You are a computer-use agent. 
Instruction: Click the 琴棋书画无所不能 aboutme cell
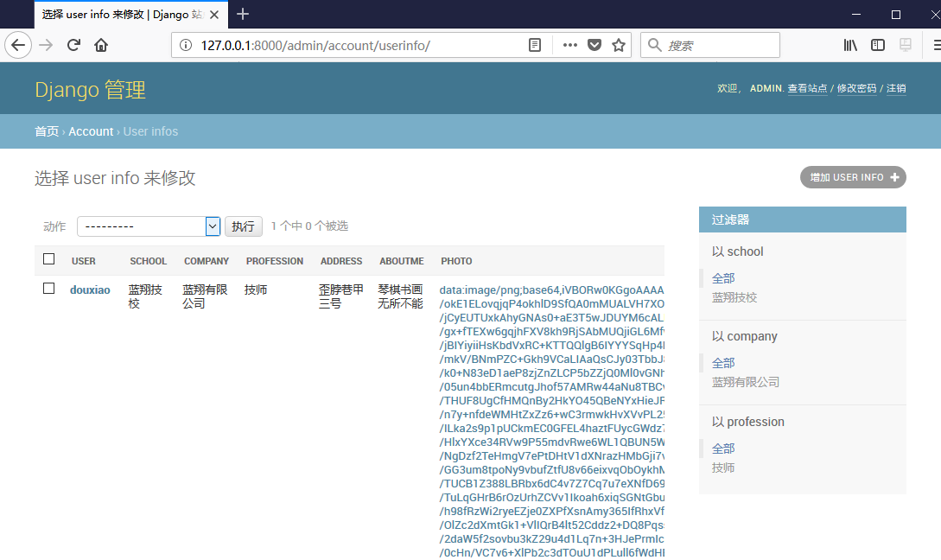(400, 296)
